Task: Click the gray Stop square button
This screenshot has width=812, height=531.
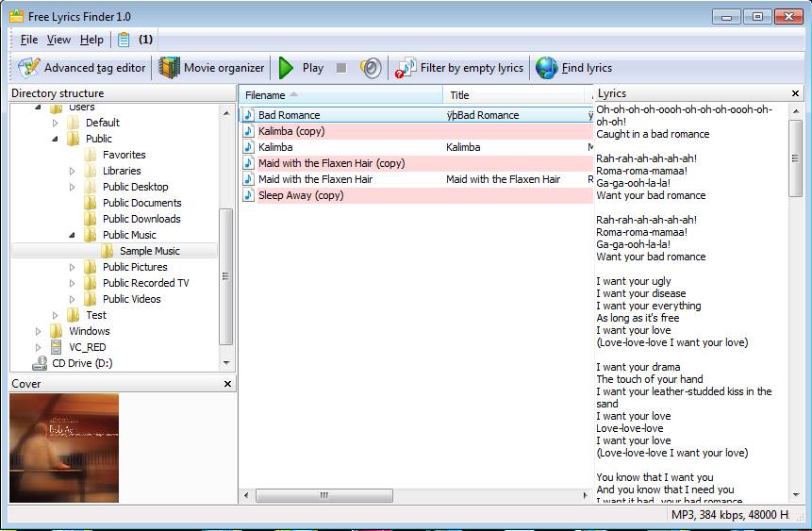Action: pyautogui.click(x=341, y=68)
